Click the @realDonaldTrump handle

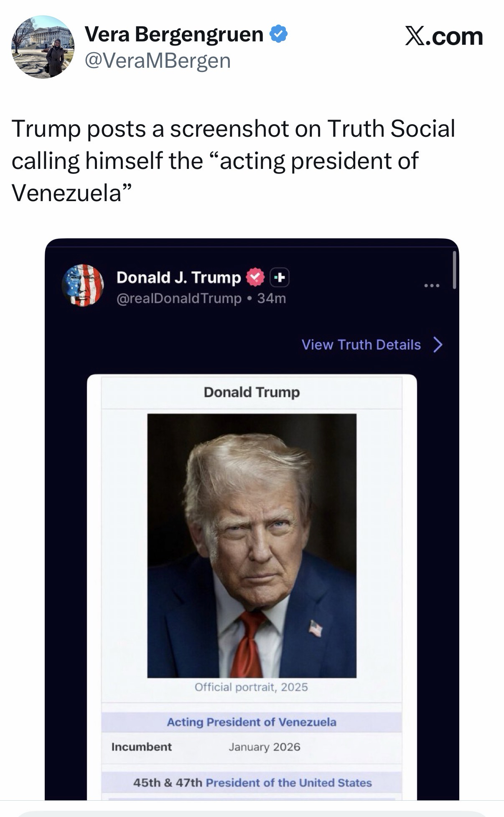click(179, 299)
